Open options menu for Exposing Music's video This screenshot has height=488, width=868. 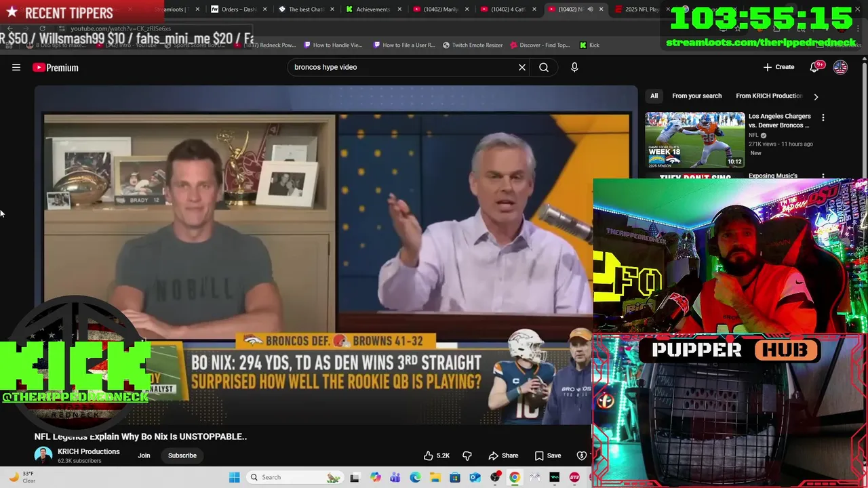[823, 176]
